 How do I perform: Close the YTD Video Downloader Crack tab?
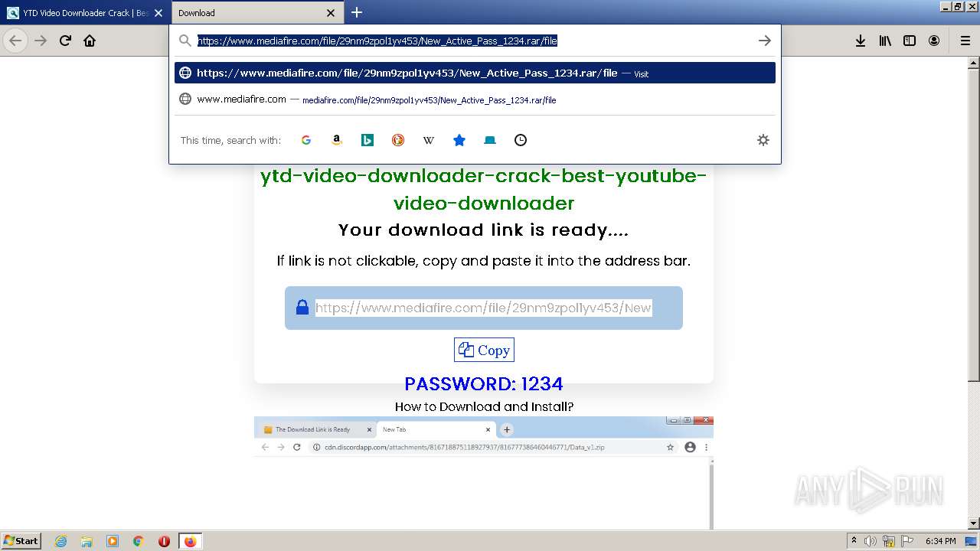coord(158,13)
